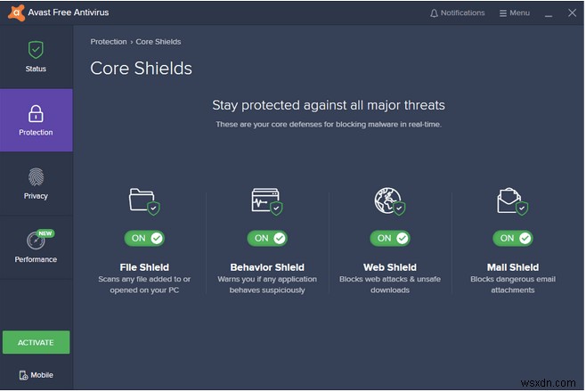
Task: Open the Menu dropdown
Action: point(514,13)
